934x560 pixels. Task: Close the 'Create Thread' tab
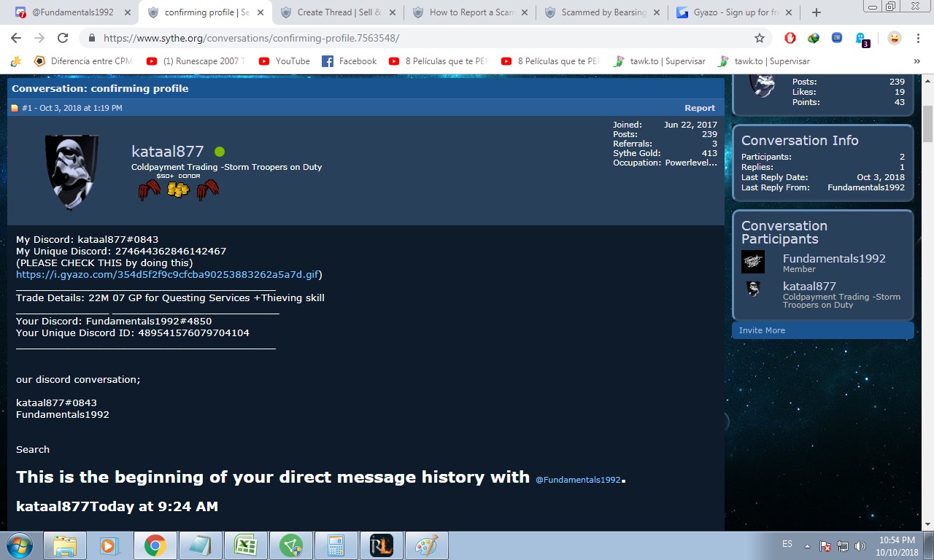(x=393, y=12)
